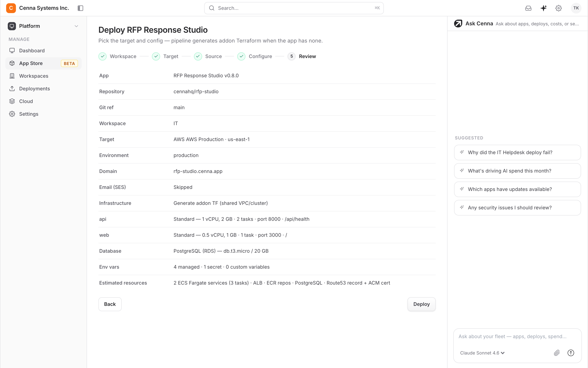Ask why the IT Helpdesk deploy failed
The width and height of the screenshot is (588, 368).
[x=517, y=152]
